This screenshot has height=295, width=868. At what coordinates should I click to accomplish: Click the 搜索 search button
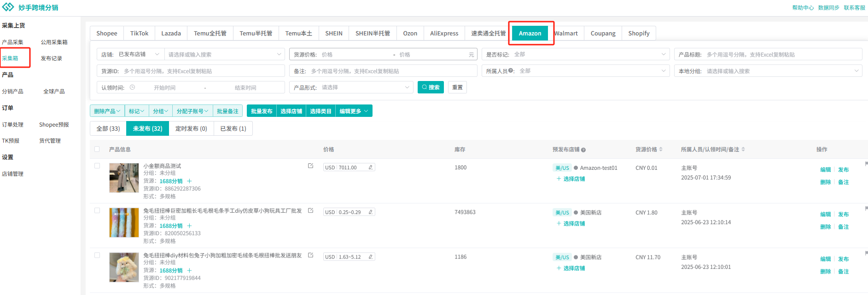point(431,87)
